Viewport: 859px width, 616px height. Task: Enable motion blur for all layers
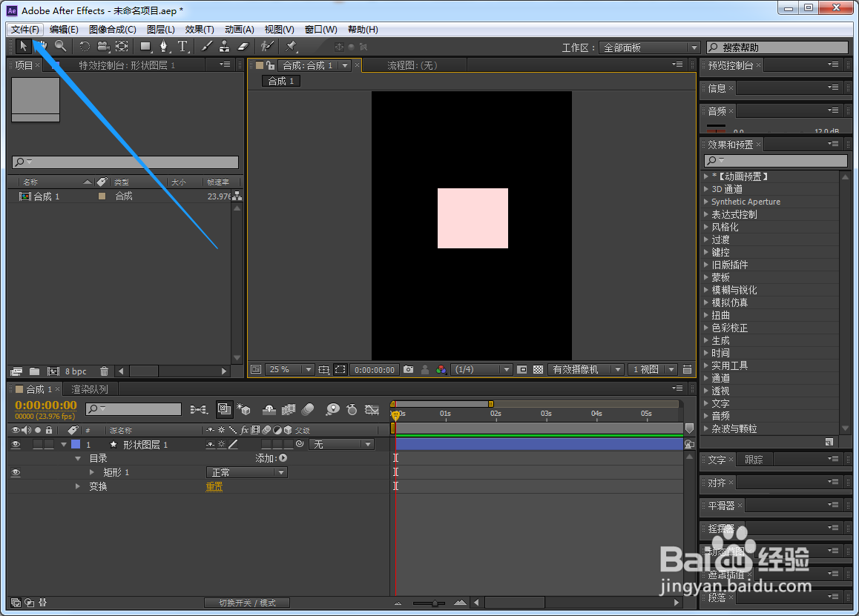308,410
